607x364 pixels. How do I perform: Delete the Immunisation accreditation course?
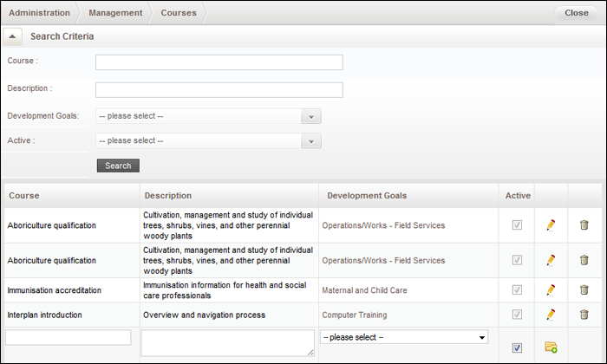tap(584, 289)
